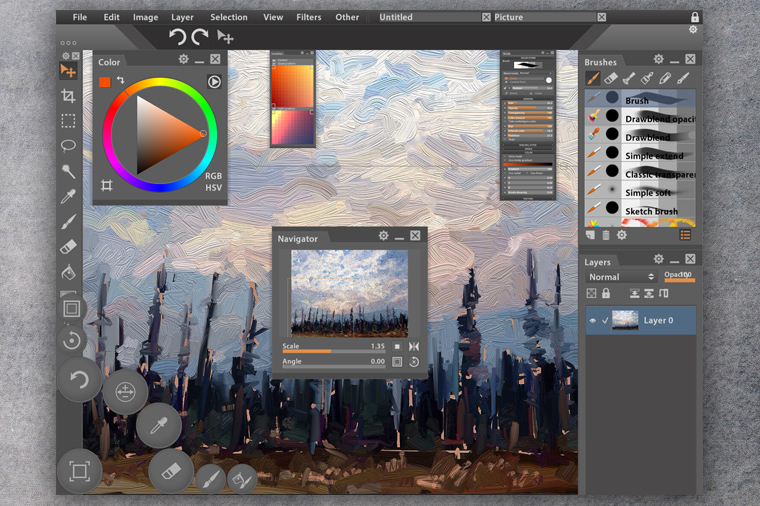Open Navigator panel gear options

383,236
